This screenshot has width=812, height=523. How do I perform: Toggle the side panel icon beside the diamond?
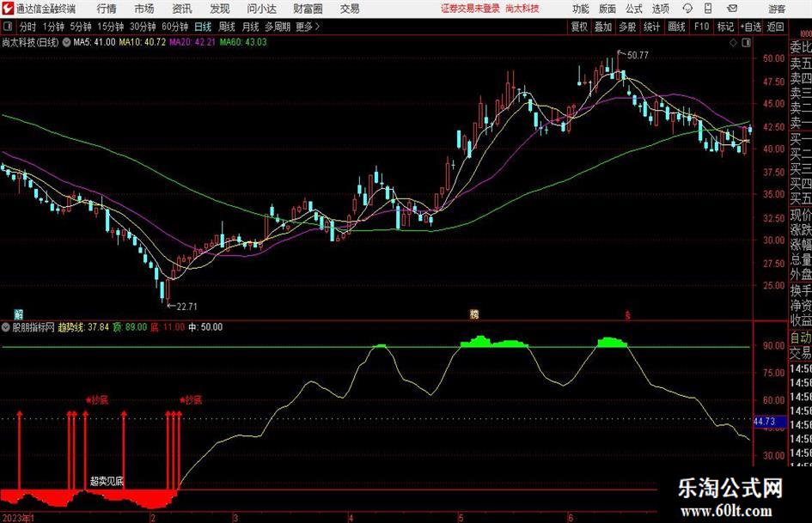tap(746, 43)
